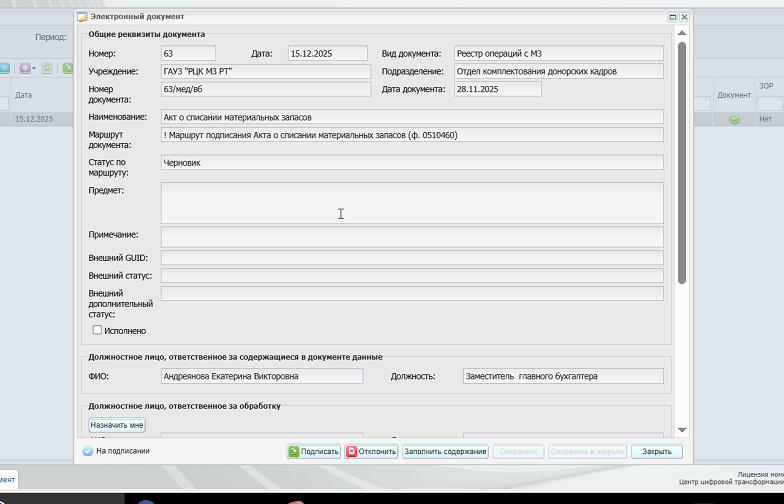
Task: Click the green check icon in Документ column
Action: (x=734, y=119)
